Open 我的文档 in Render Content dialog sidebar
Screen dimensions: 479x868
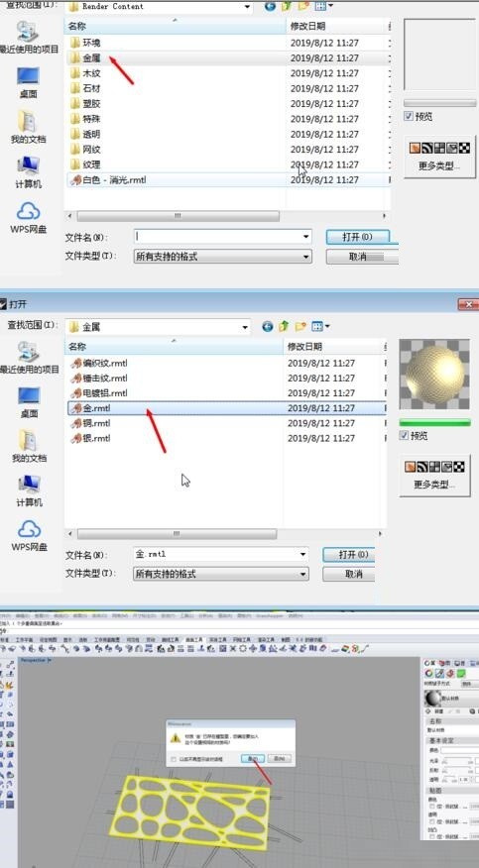click(x=28, y=127)
